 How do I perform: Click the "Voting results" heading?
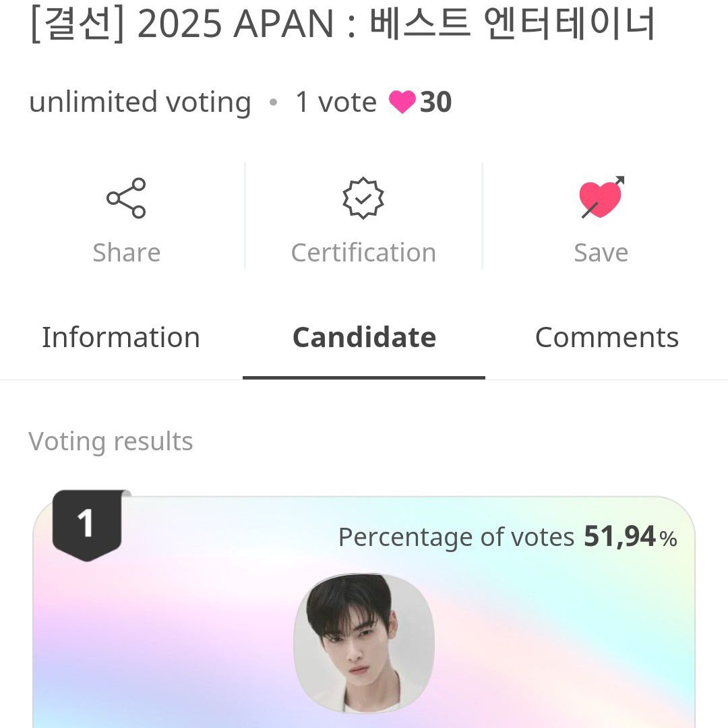point(111,442)
